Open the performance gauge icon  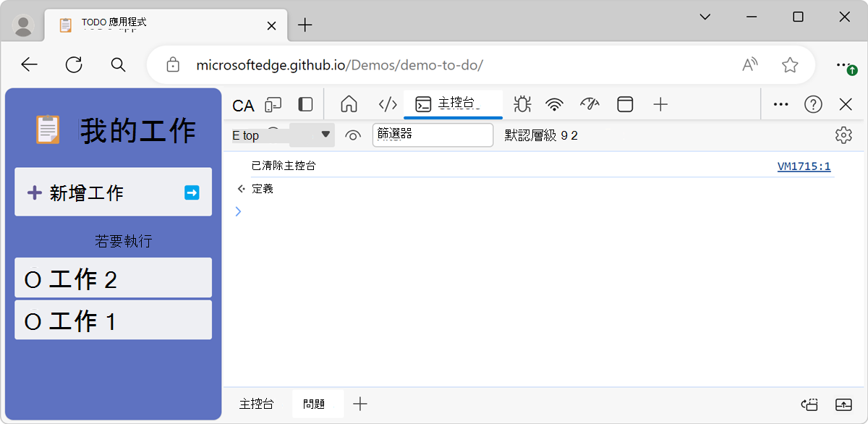(x=590, y=104)
